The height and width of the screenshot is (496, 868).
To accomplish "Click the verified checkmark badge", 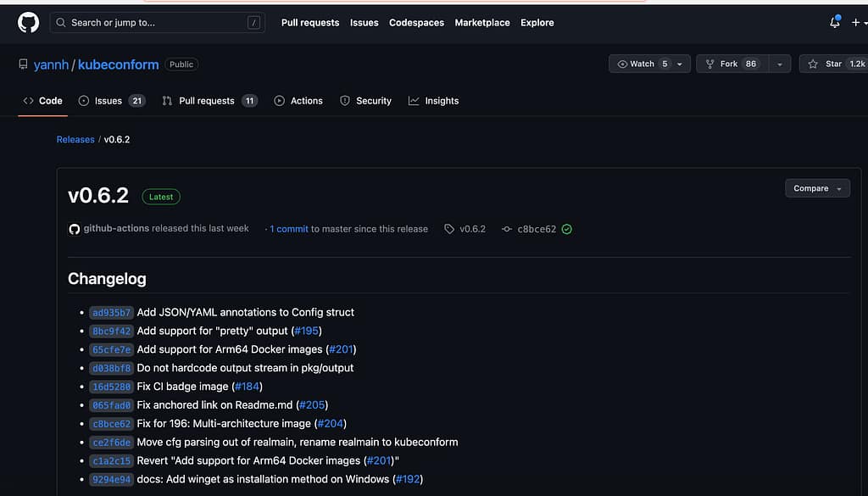I will [567, 228].
